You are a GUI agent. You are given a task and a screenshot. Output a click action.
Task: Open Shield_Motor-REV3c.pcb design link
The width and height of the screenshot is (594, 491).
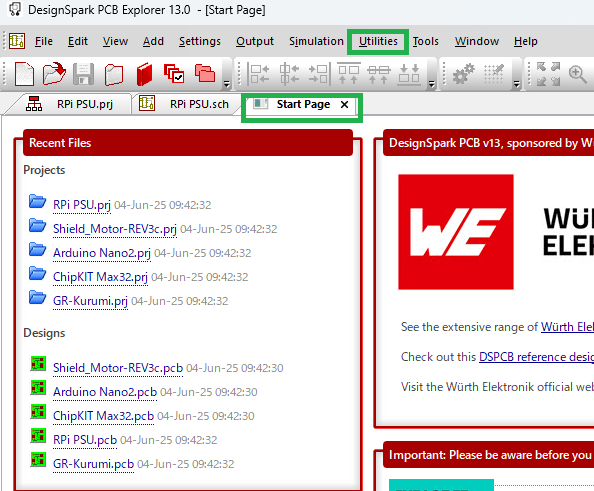coord(118,368)
